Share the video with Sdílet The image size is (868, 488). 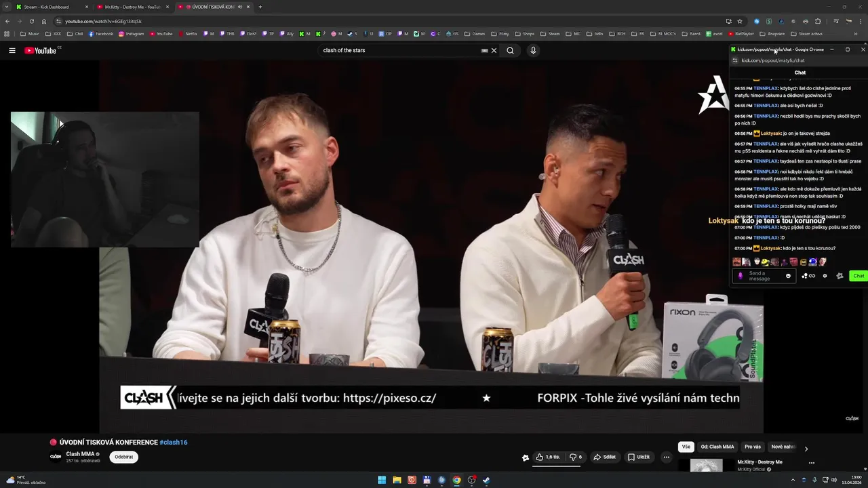tap(605, 457)
